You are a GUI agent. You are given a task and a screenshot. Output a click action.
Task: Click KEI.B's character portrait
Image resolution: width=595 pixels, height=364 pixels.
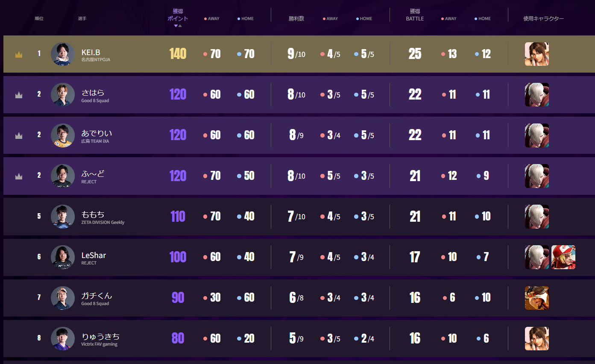click(x=536, y=54)
